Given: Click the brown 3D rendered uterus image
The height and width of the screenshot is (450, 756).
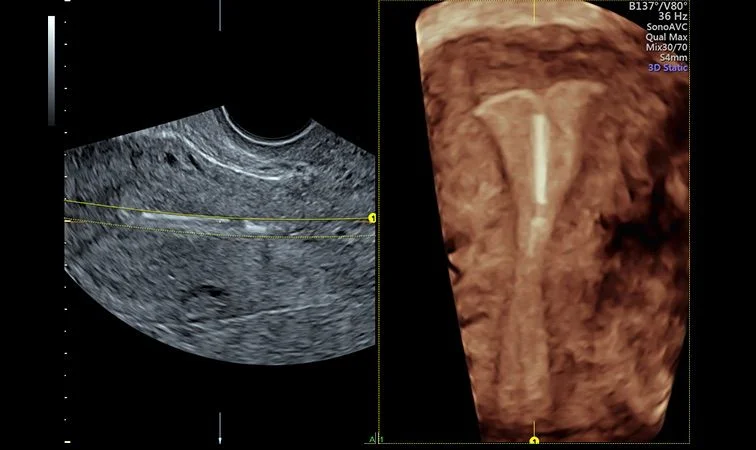Looking at the screenshot, I should pos(553,220).
